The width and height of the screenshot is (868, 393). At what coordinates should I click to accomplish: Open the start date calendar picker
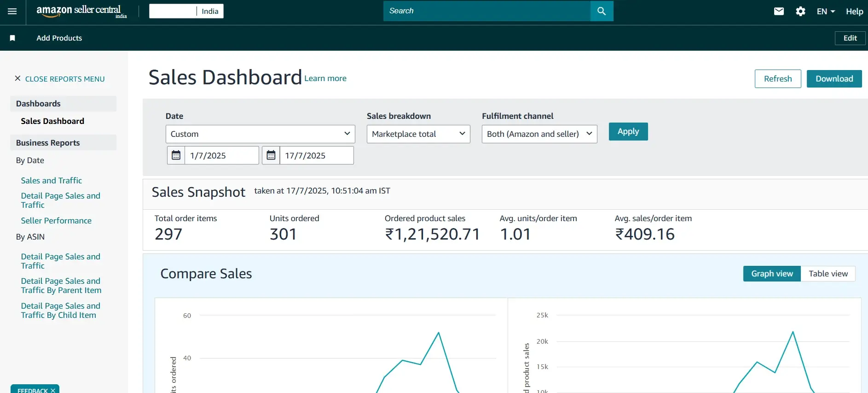176,155
